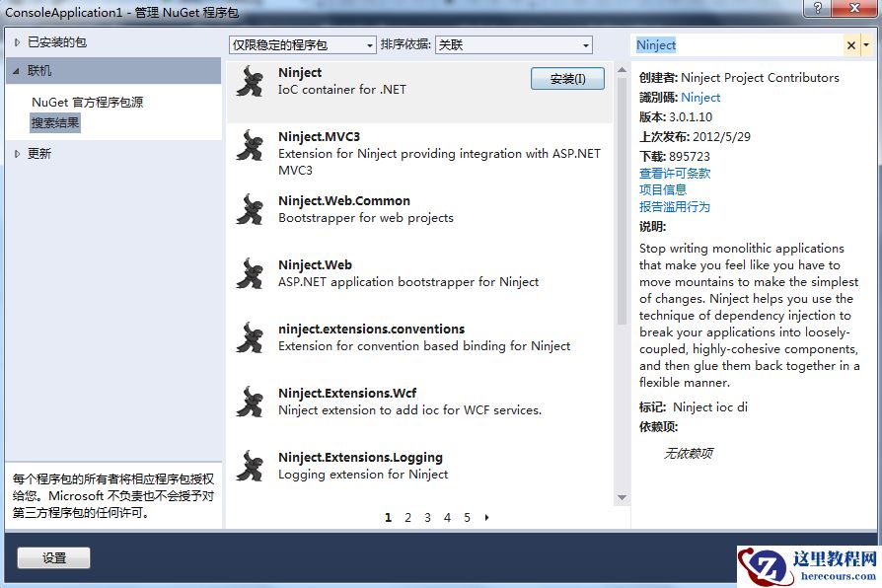Select current page 1 in pager

point(388,518)
